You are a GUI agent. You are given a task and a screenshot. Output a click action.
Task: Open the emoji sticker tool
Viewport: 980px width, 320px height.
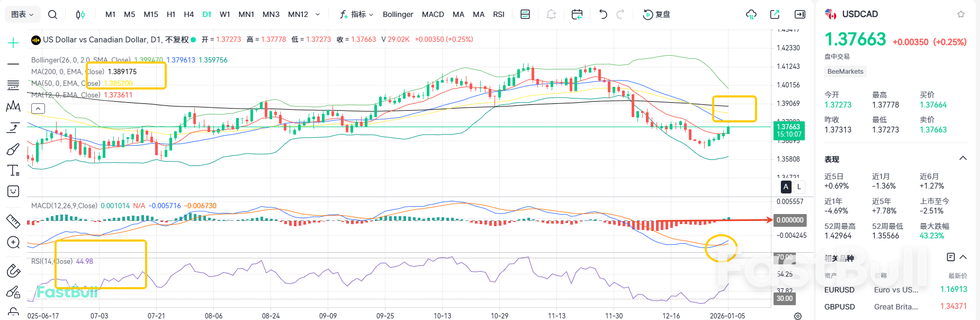click(x=13, y=191)
